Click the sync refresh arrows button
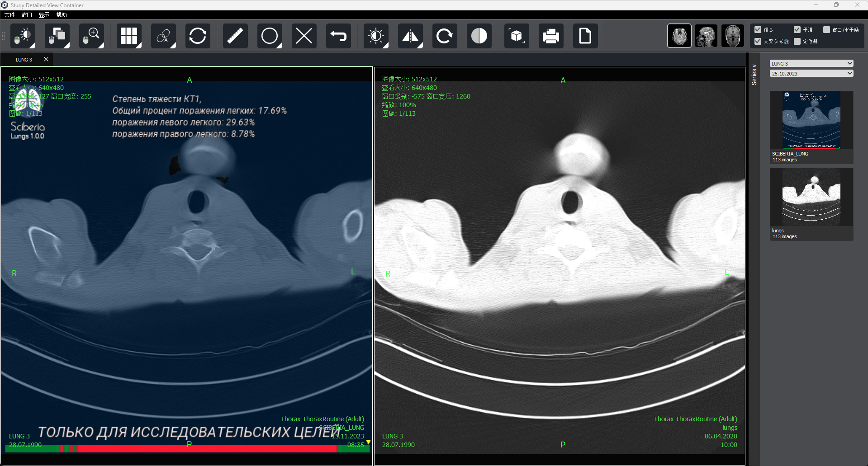This screenshot has height=466, width=868. tap(198, 36)
